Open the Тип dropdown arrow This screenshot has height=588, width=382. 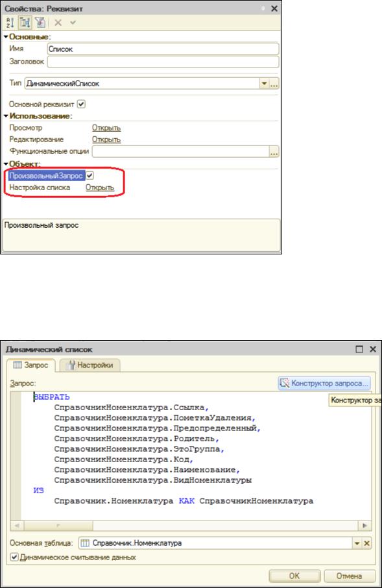click(265, 83)
